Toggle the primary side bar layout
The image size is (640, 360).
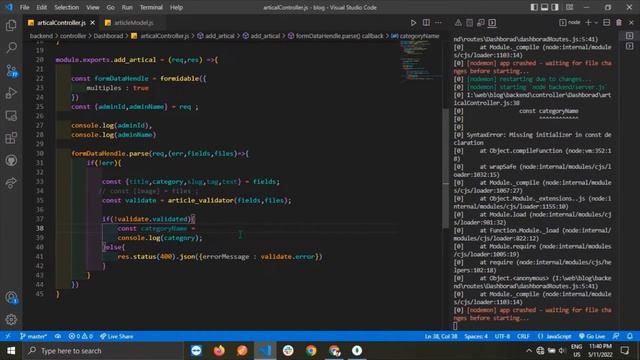pos(534,7)
